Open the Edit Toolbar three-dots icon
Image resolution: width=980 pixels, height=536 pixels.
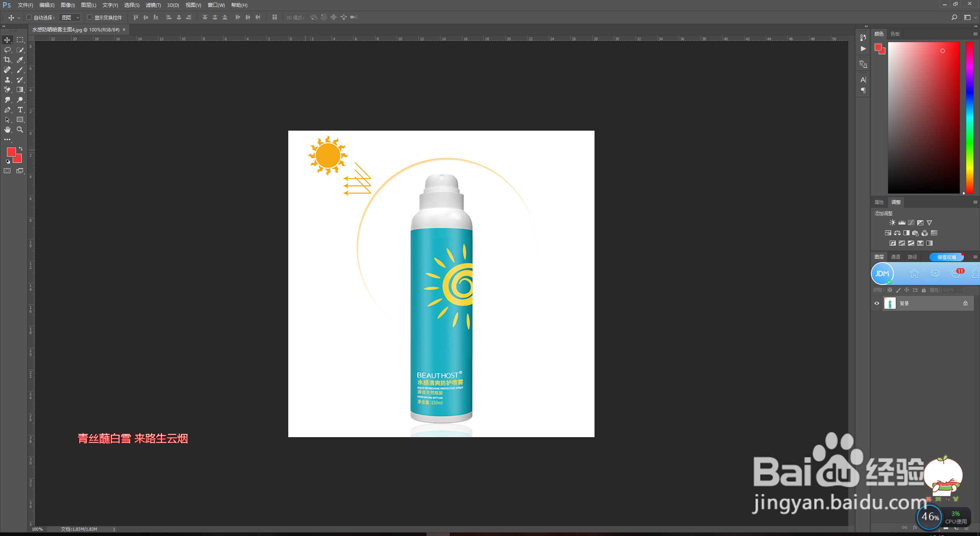pos(7,139)
